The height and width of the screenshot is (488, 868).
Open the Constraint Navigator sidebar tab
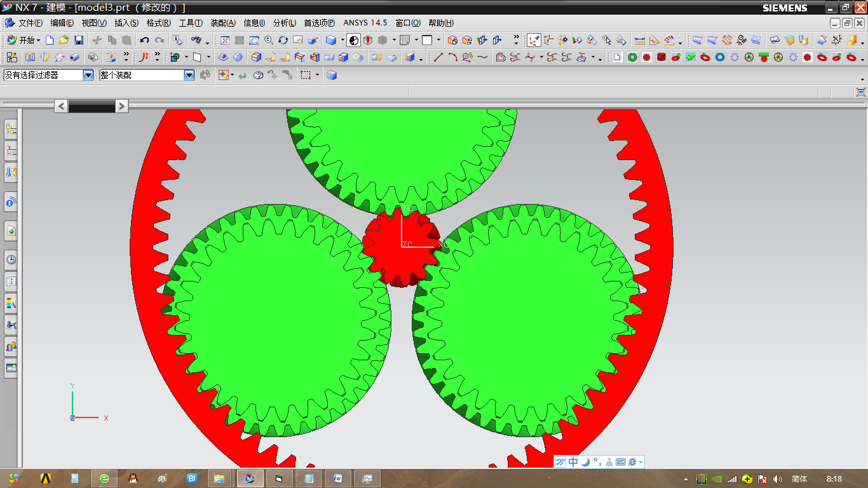[11, 151]
